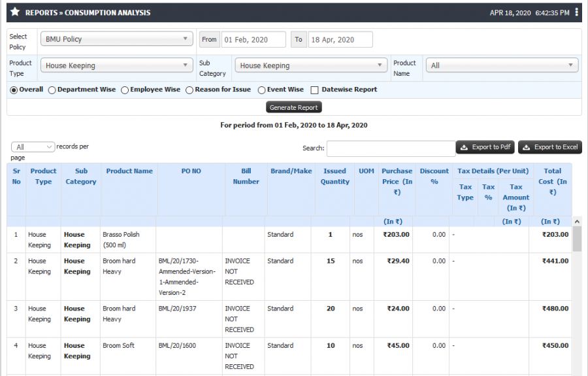Viewport: 588px width, 376px height.
Task: Click the Reports » Consumption Analysis title
Action: (88, 13)
